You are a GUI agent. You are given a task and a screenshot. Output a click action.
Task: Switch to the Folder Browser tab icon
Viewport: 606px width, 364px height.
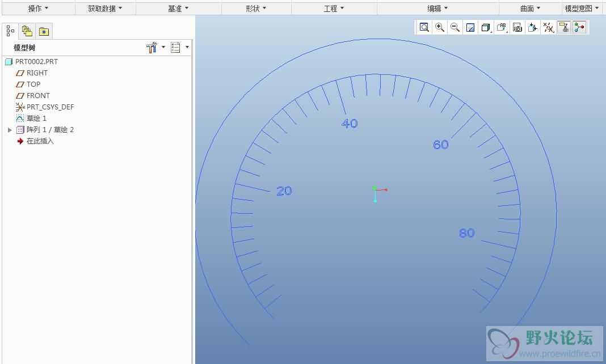click(27, 31)
